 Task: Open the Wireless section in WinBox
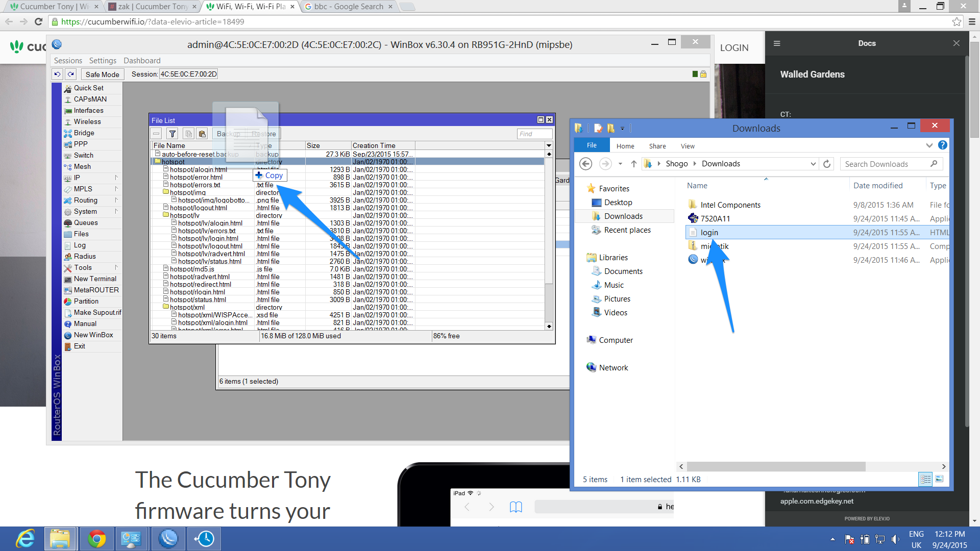[x=87, y=121]
